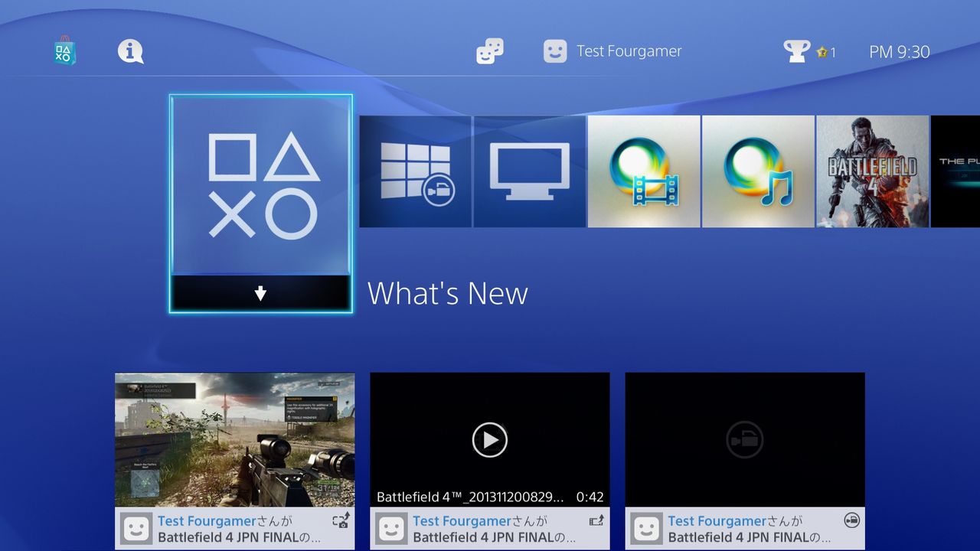The image size is (980, 551).
Task: Open the Live from PlayStation tile
Action: (416, 171)
